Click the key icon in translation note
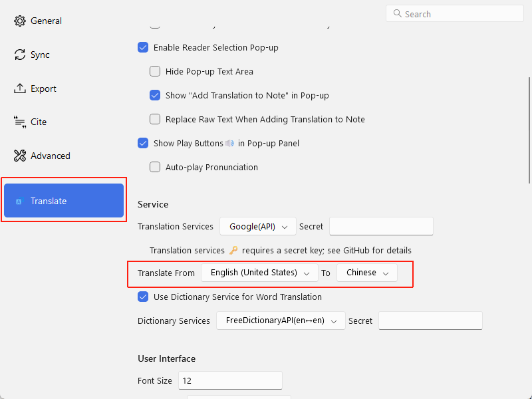This screenshot has width=532, height=399. tap(233, 251)
